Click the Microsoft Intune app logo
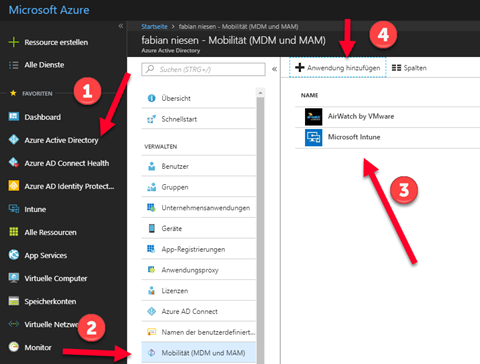 pyautogui.click(x=313, y=137)
